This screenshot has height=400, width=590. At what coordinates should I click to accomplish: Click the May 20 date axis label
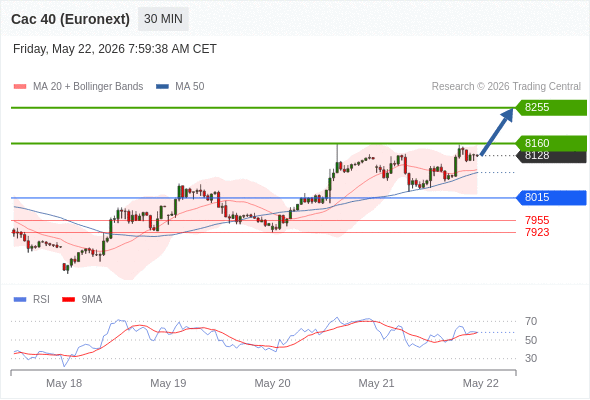(272, 383)
